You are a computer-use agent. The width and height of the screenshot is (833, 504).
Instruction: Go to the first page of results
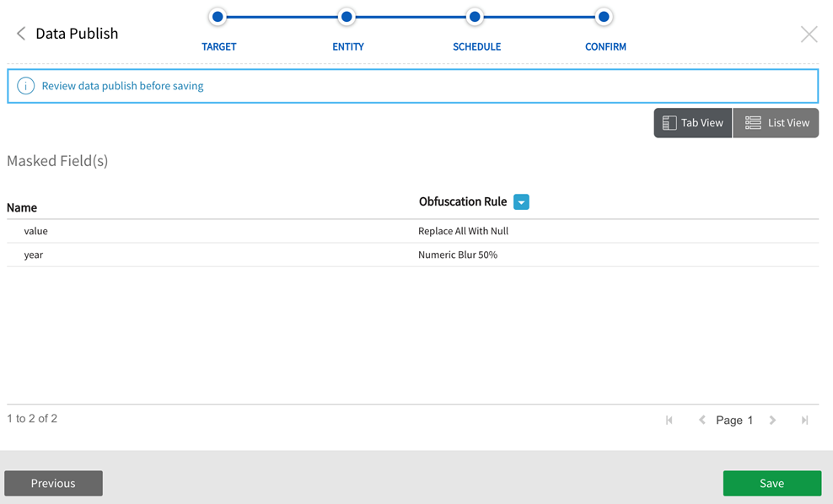coord(669,420)
